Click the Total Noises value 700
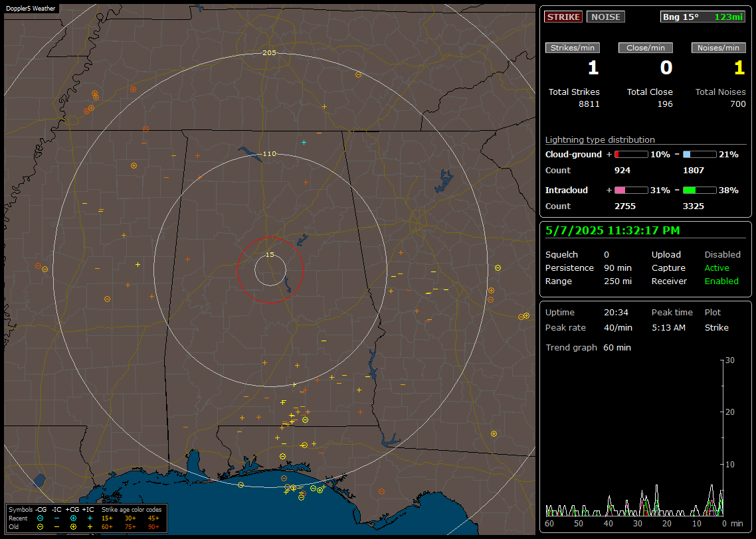This screenshot has height=539, width=756. click(x=737, y=104)
